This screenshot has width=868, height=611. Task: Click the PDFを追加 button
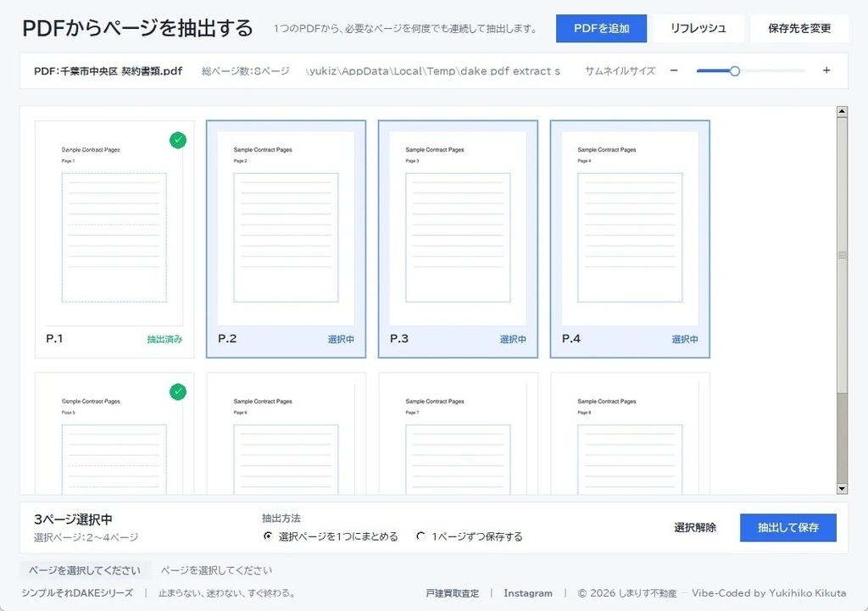pos(601,28)
